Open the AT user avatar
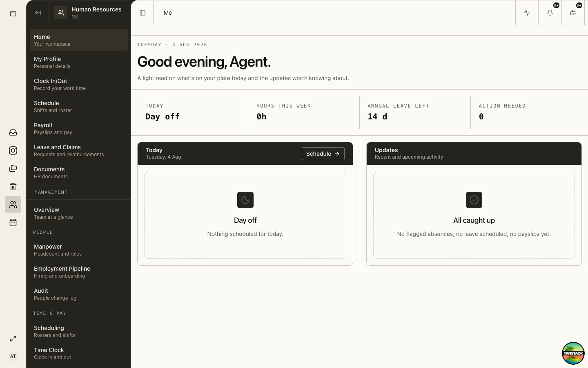The width and height of the screenshot is (588, 368). pyautogui.click(x=13, y=357)
